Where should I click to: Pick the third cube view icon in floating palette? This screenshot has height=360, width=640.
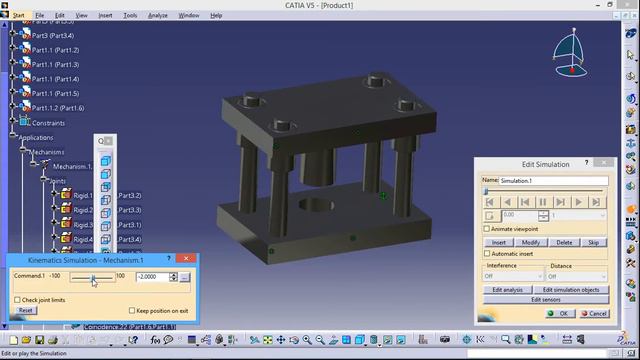(105, 187)
